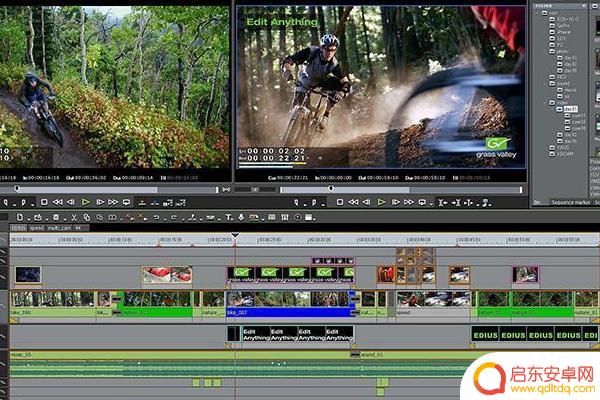Open the Bin tab beside Sequence marker
This screenshot has width=600, height=400.
click(x=537, y=202)
